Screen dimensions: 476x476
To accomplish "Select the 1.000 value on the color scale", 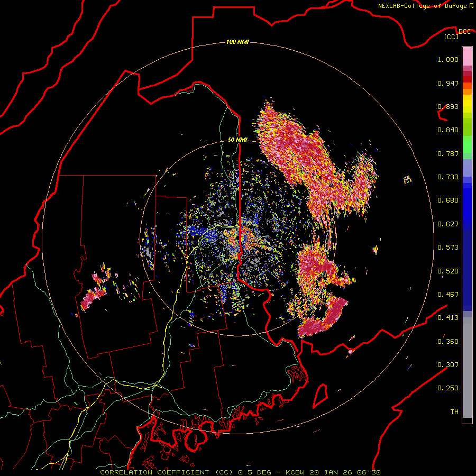I will [448, 59].
